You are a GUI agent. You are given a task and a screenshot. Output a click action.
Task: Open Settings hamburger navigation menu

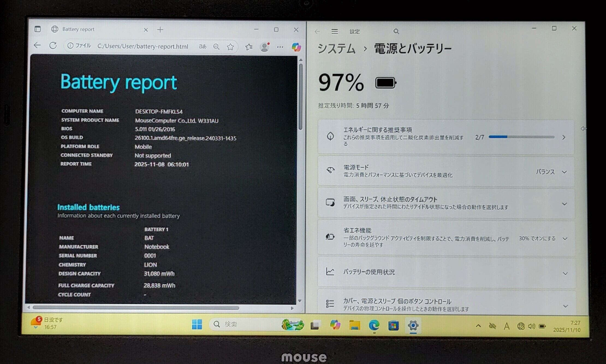335,32
